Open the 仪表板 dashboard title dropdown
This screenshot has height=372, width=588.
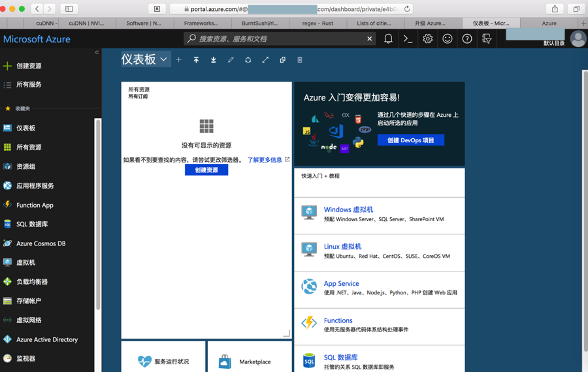146,59
